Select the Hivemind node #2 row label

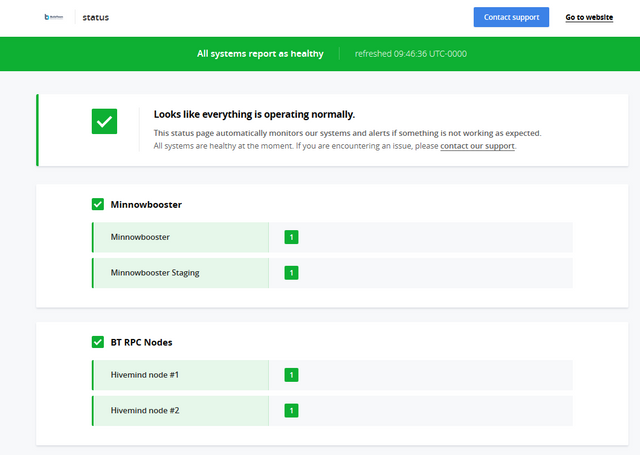[x=145, y=411]
